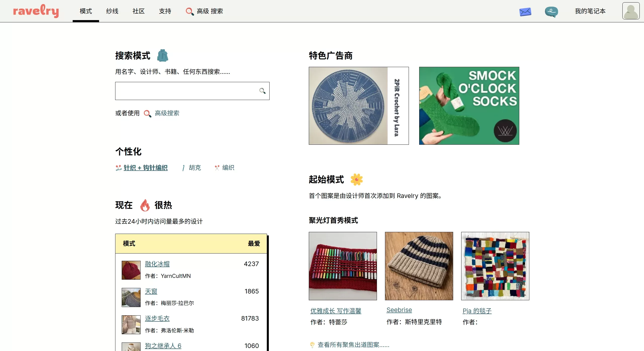Click magnifier icon beside 高级 搜索 in navbar
The height and width of the screenshot is (351, 644).
pyautogui.click(x=189, y=11)
